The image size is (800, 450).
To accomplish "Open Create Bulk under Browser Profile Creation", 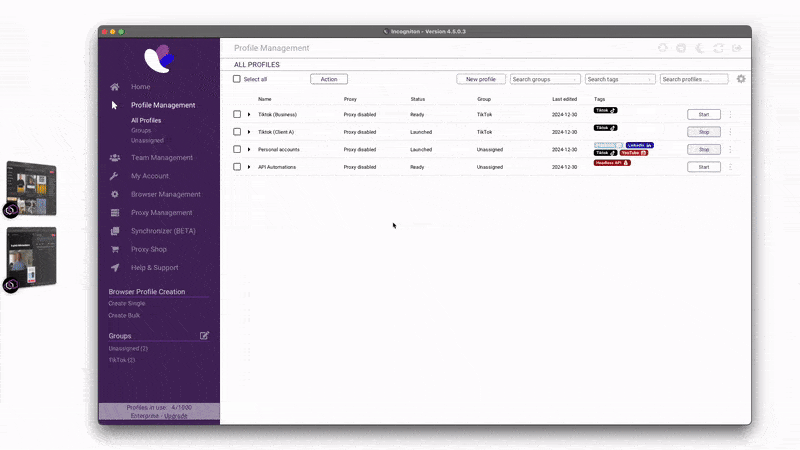I will (x=124, y=315).
